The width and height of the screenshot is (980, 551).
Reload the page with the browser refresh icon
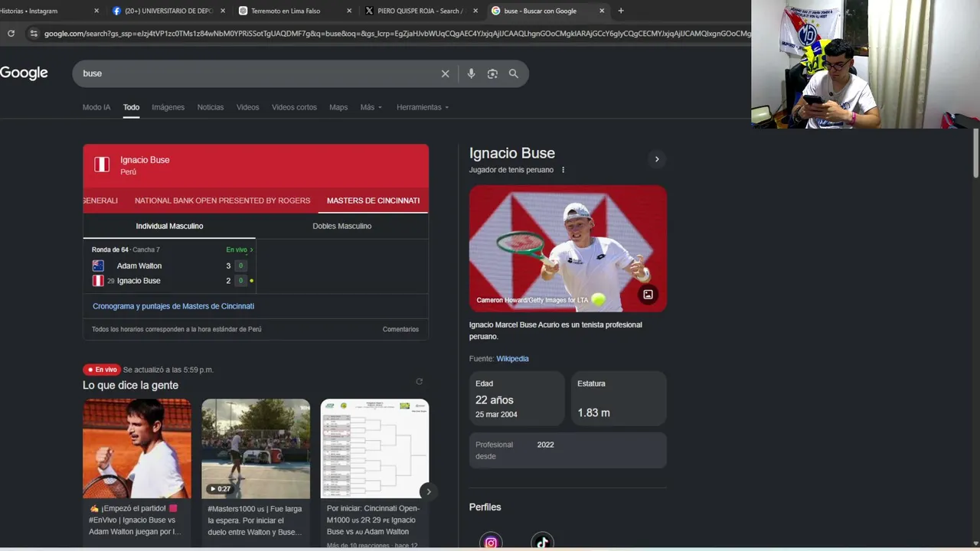coord(11,33)
